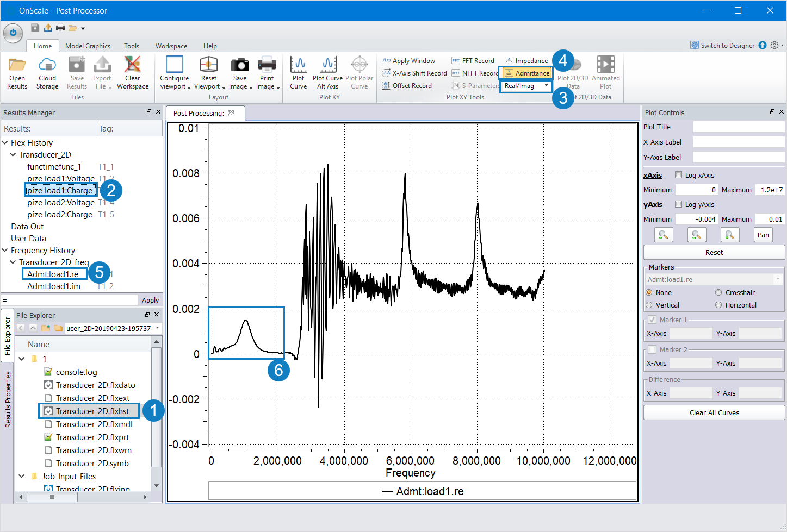Click the Plot Title input field
The width and height of the screenshot is (787, 532).
[x=739, y=127]
